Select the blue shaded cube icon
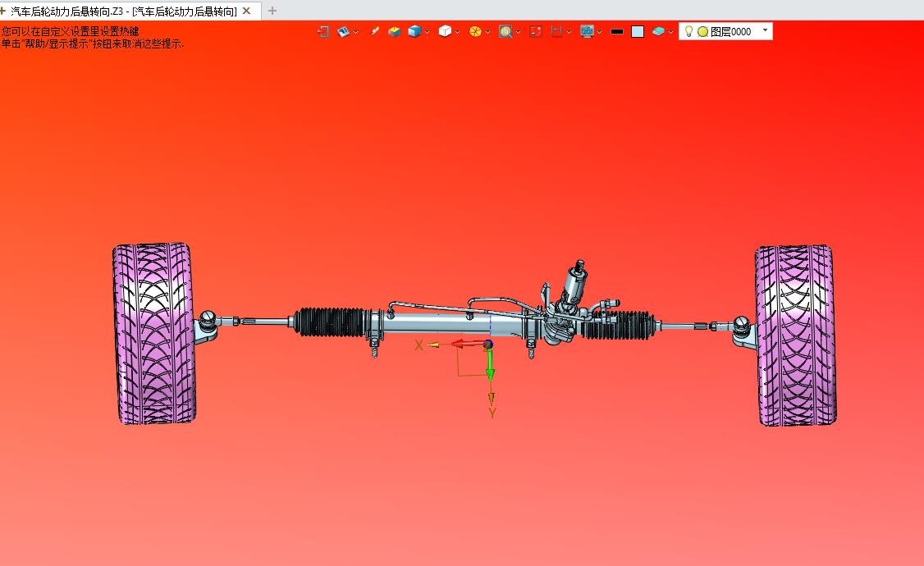The width and height of the screenshot is (924, 566). [414, 31]
